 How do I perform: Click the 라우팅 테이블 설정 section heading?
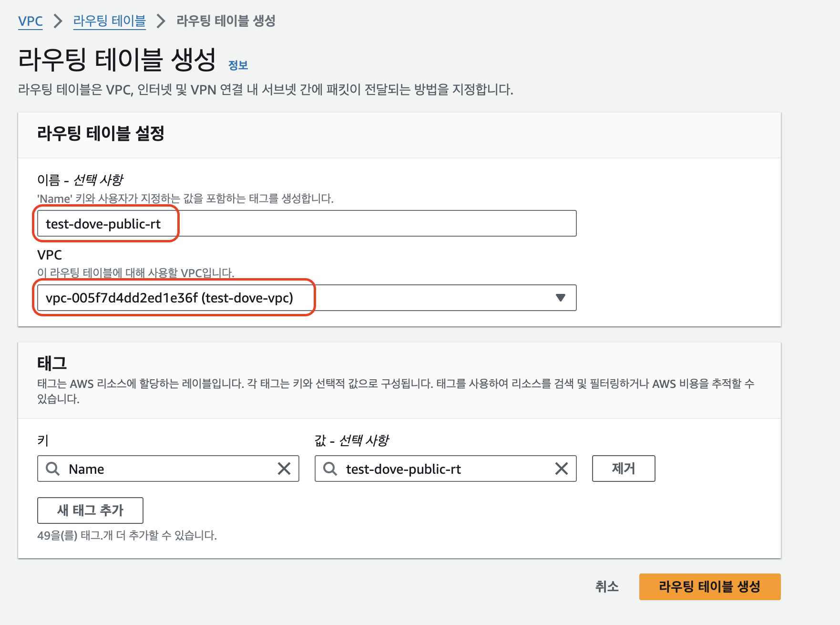[x=101, y=133]
